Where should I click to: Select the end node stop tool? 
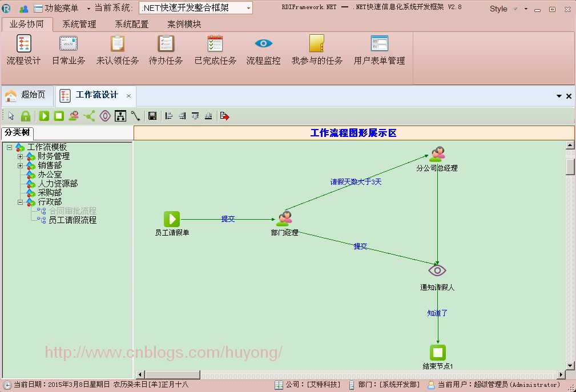coord(59,116)
